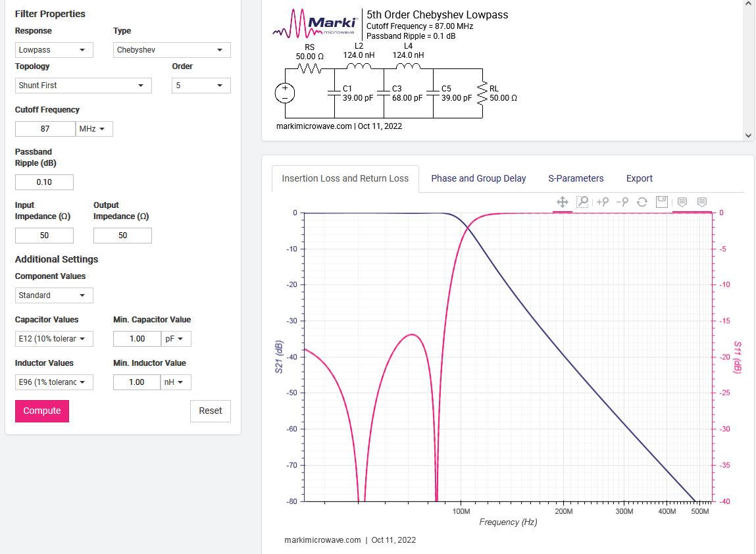
Task: Click the Reset button
Action: point(210,411)
